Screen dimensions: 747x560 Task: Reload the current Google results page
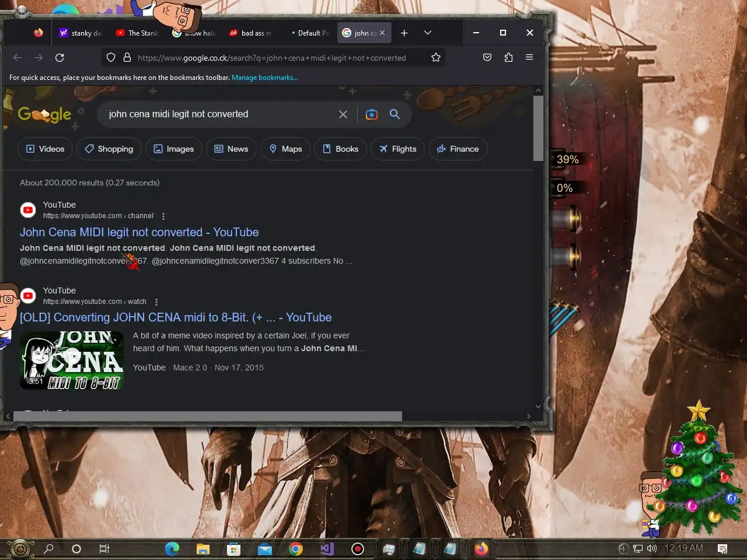pos(60,58)
